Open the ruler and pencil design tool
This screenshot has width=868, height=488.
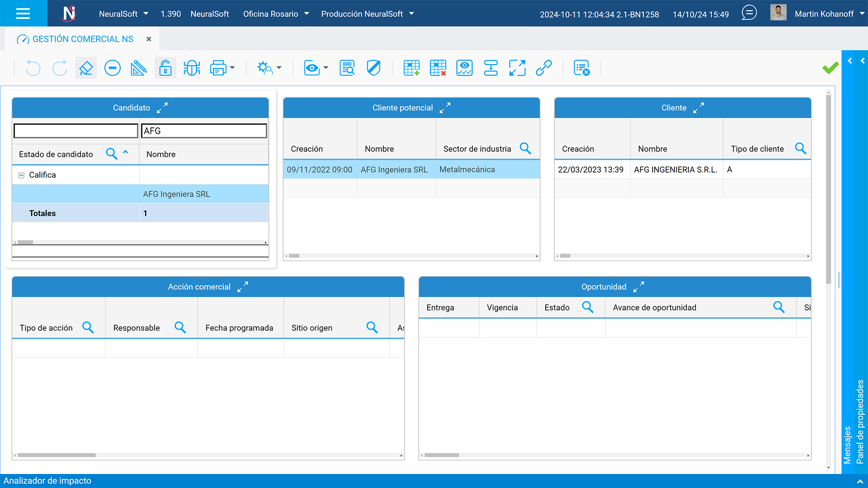point(139,68)
